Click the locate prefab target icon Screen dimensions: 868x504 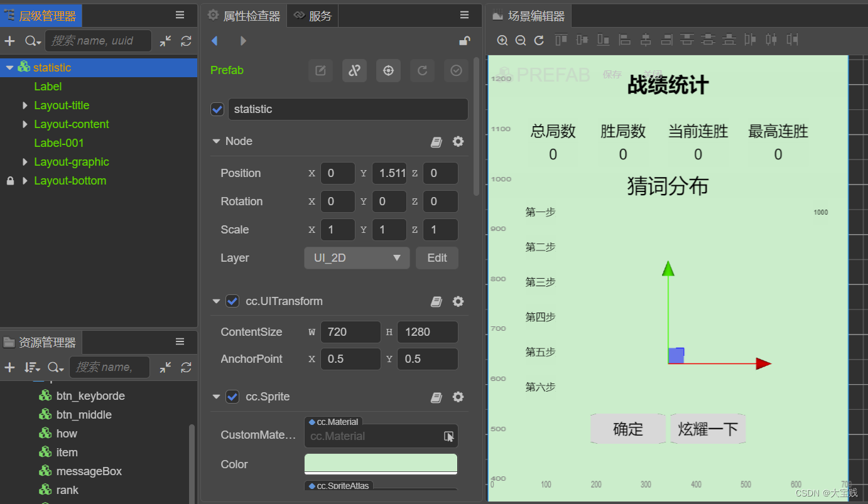click(388, 71)
